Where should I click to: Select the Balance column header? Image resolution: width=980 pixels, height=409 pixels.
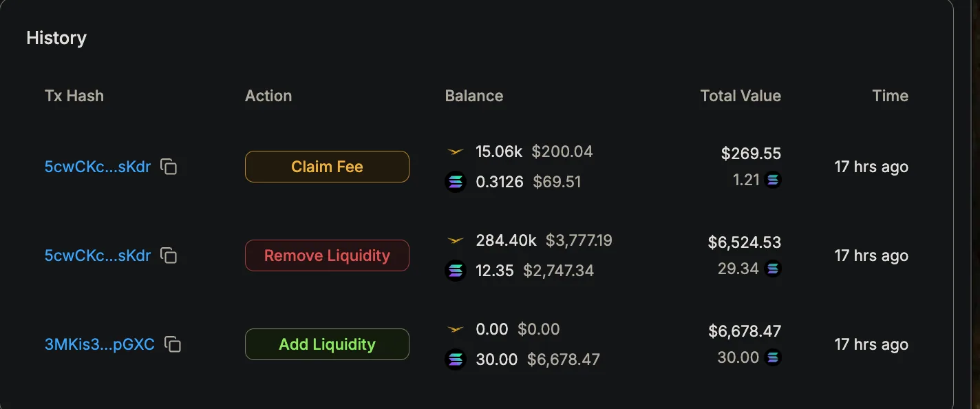(474, 96)
